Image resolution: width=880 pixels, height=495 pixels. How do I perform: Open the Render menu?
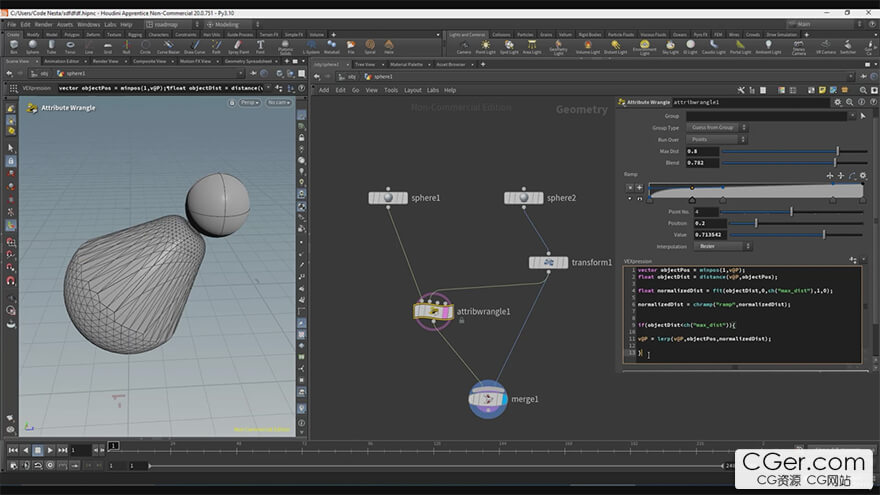pyautogui.click(x=42, y=24)
